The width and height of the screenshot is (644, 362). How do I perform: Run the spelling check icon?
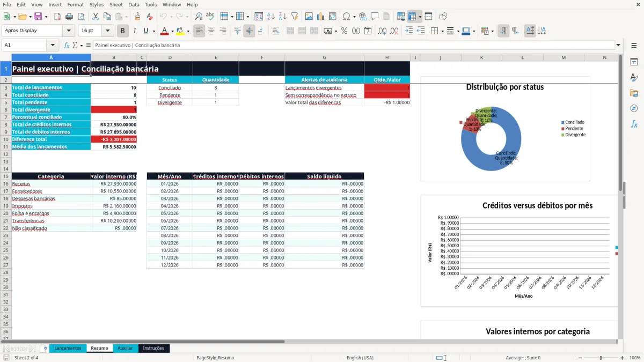point(210,17)
